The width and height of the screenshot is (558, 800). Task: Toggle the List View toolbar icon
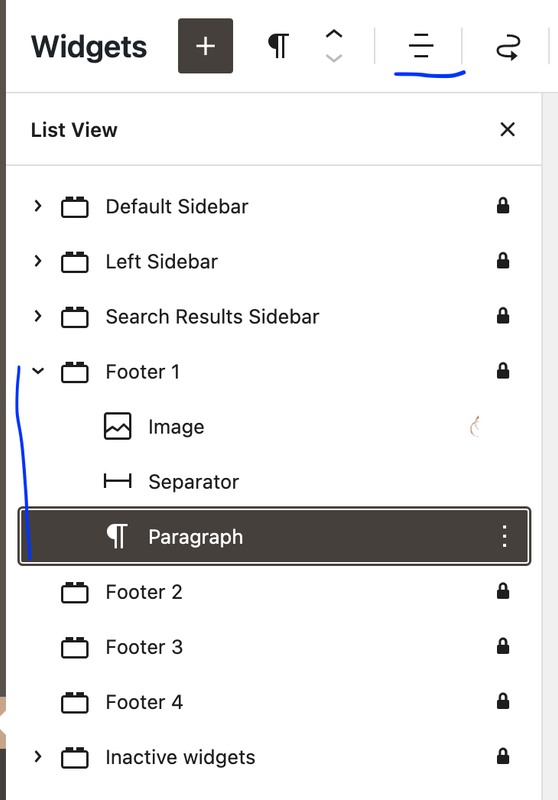421,46
